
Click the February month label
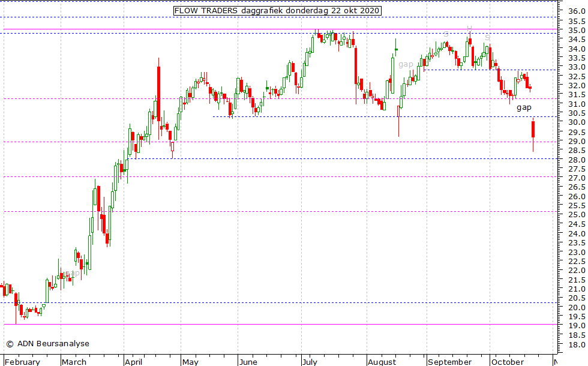[x=22, y=362]
